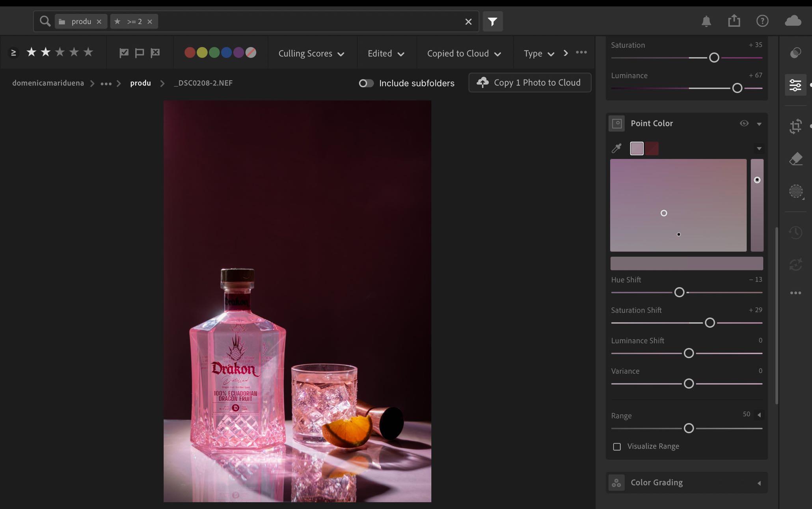Open the Presets panel icon
The height and width of the screenshot is (509, 812).
[x=795, y=52]
